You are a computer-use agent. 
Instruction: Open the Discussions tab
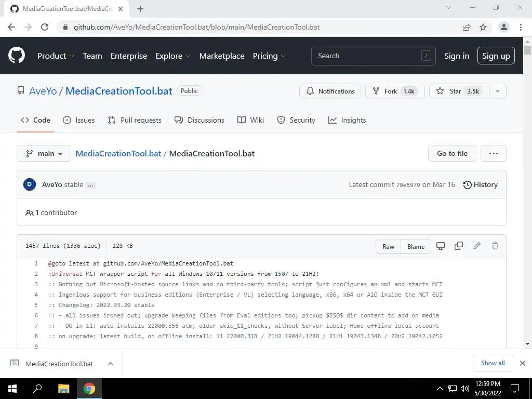point(199,120)
